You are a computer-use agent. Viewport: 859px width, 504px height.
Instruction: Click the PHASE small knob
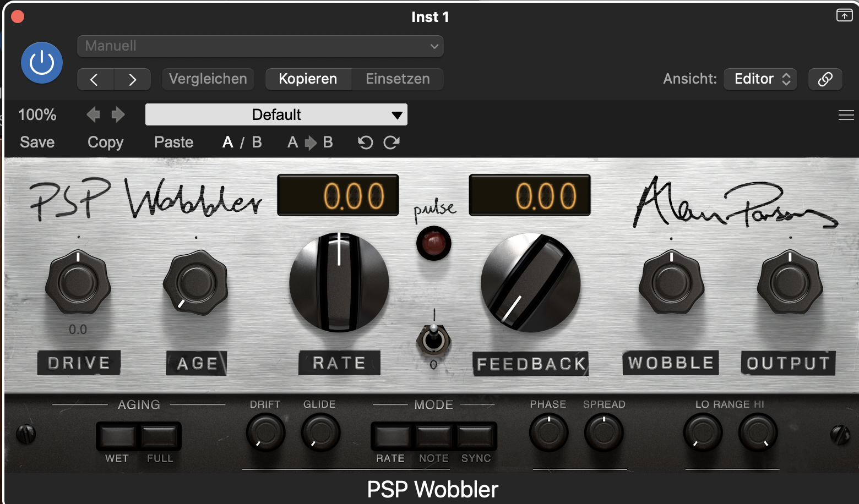(548, 432)
